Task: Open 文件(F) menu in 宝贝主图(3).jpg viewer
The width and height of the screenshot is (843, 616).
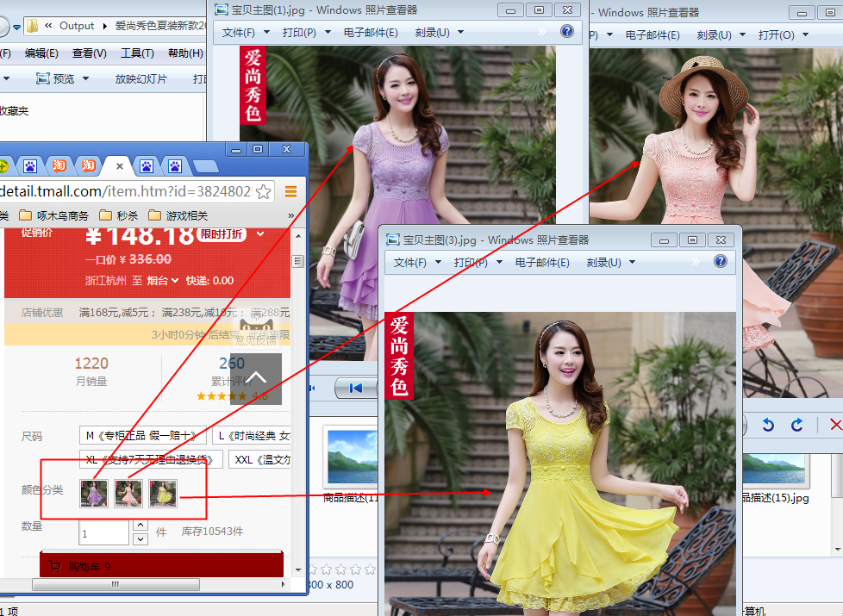Action: (x=416, y=262)
